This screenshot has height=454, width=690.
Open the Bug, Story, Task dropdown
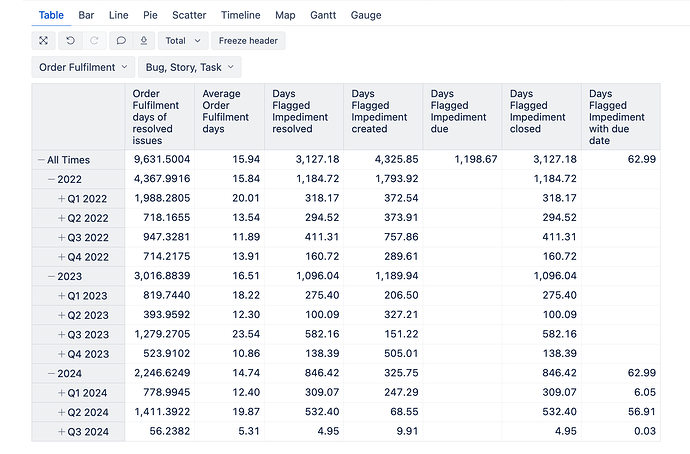coord(189,67)
